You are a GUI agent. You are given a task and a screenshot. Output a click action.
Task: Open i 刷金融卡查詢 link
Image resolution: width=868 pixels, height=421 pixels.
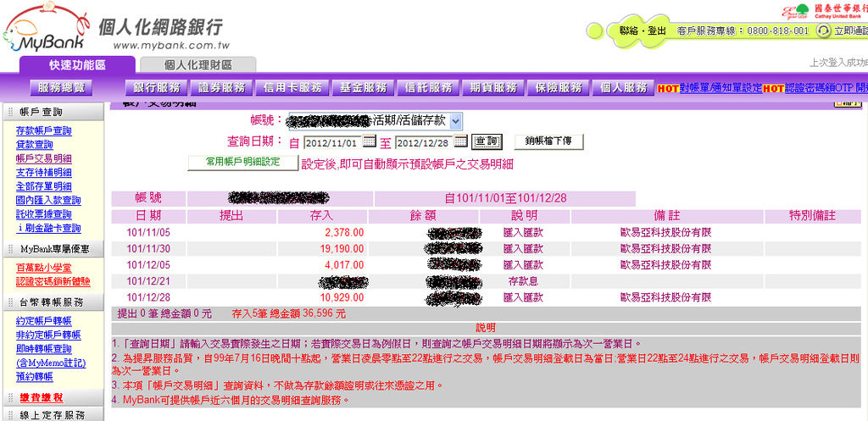coord(48,228)
